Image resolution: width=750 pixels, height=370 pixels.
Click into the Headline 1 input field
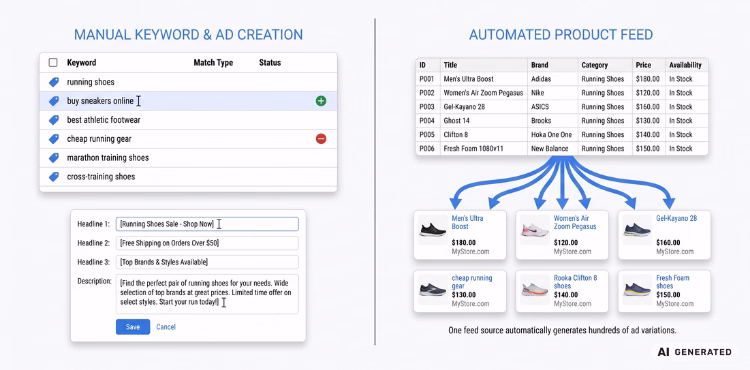pos(207,224)
